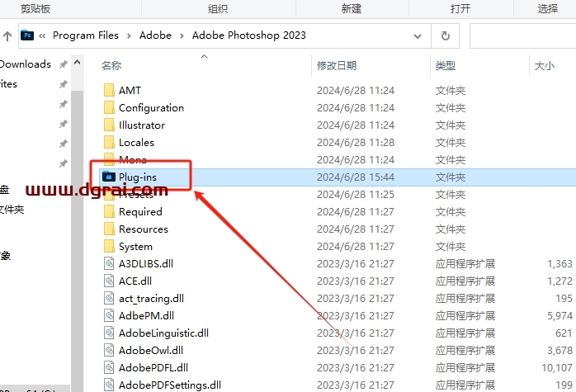
Task: Click Adobe Photoshop 2023 breadcrumb
Action: coord(249,35)
